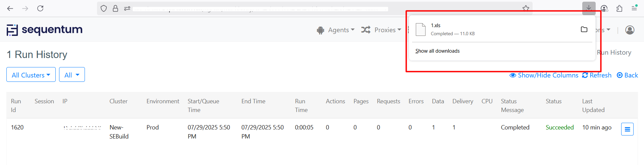Toggle Show/Hide Columns
Viewport: 644px width, 165px height.
point(544,75)
